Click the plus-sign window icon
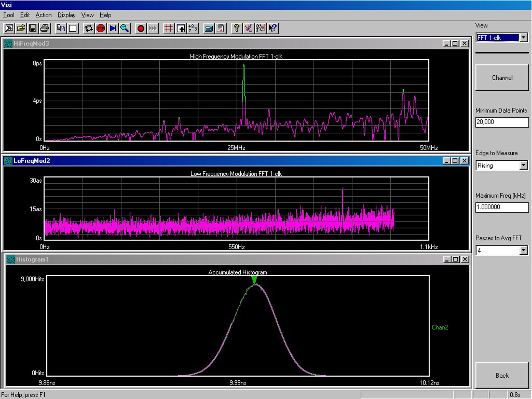532x399 pixels. tap(181, 28)
